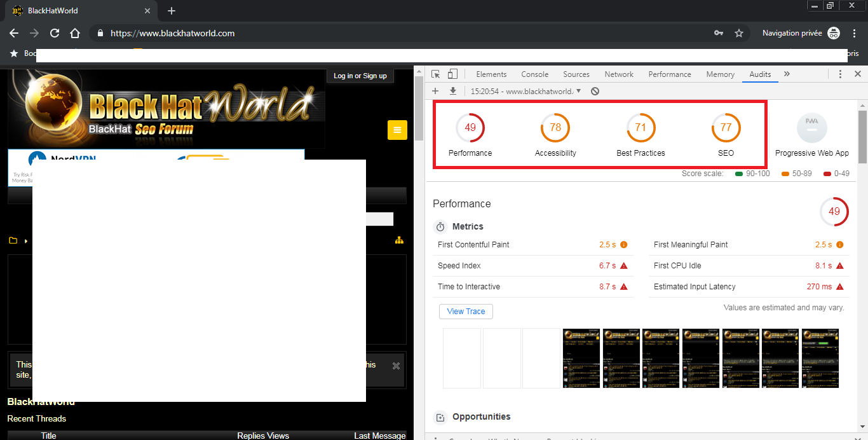Click the BlackHatWorld logo banner

tap(166, 109)
